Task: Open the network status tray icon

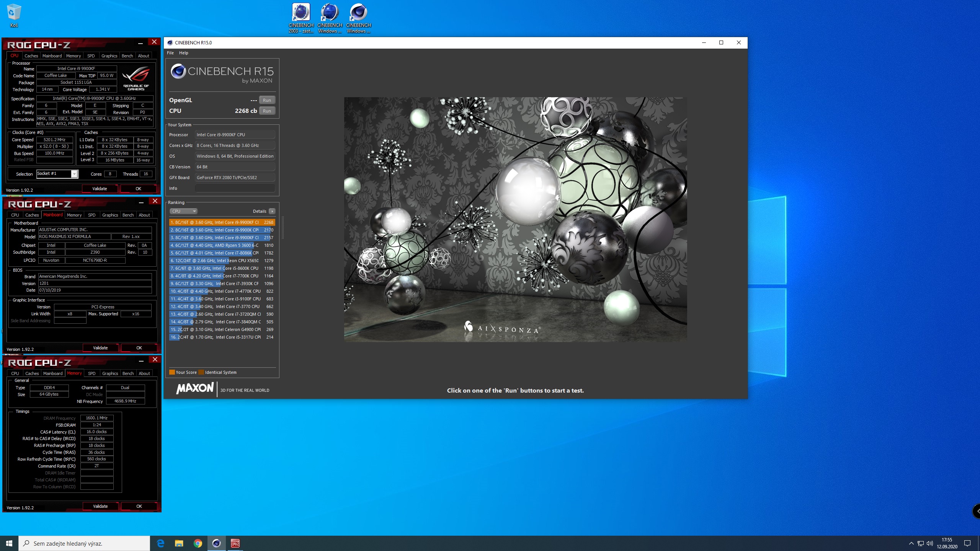Action: click(921, 543)
